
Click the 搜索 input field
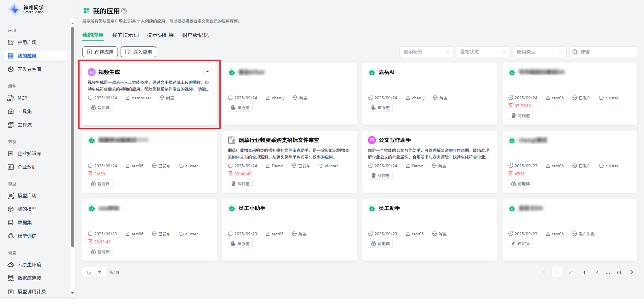[606, 52]
